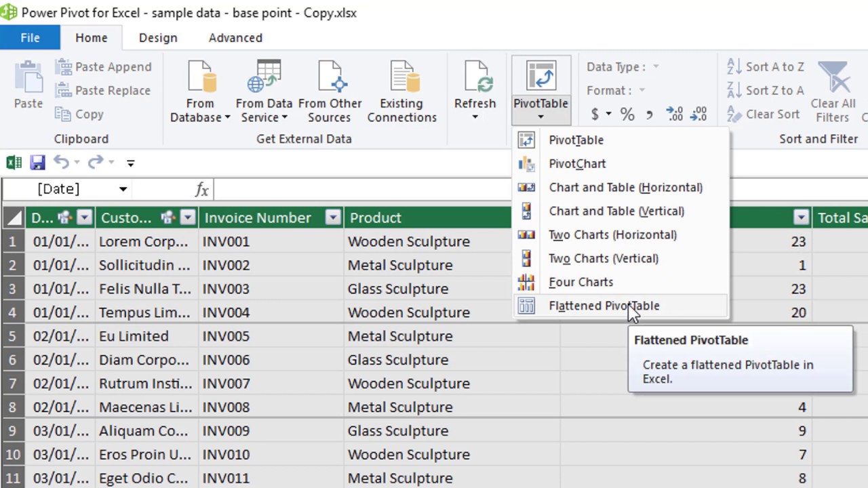868x488 pixels.
Task: Open the Customer column filter dropdown
Action: point(188,218)
